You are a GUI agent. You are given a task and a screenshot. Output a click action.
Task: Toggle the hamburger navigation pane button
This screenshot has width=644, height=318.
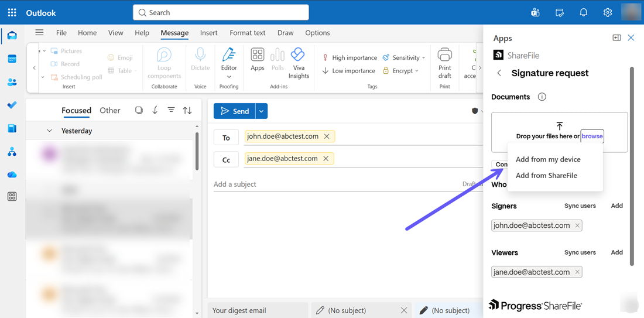(x=39, y=32)
